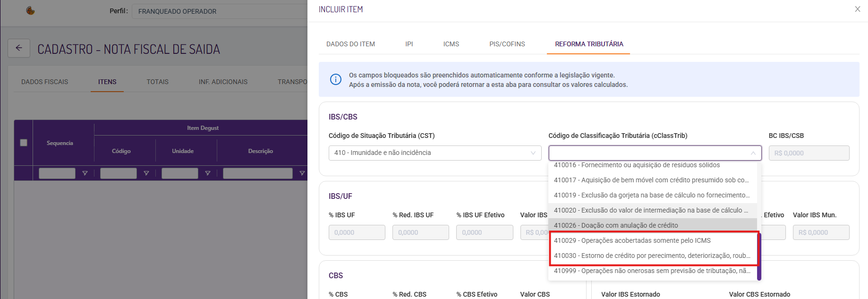Image resolution: width=868 pixels, height=299 pixels.
Task: Choose 410026 Doação com anulação de crédito
Action: 616,225
